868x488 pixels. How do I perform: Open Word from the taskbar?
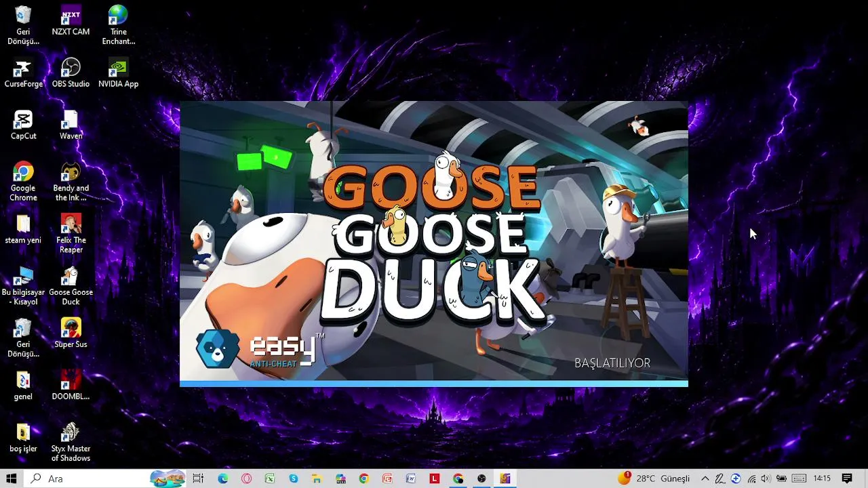[x=411, y=479]
